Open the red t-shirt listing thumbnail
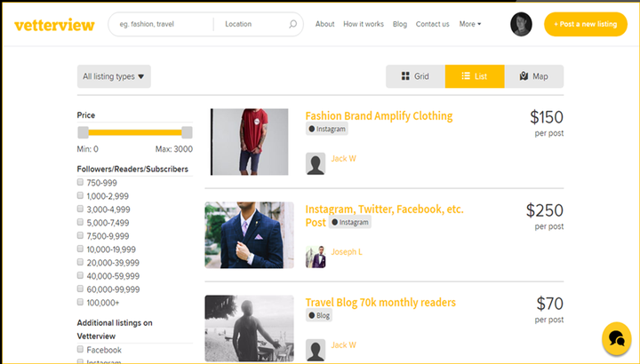Screen dimensions: 640x364 250,142
